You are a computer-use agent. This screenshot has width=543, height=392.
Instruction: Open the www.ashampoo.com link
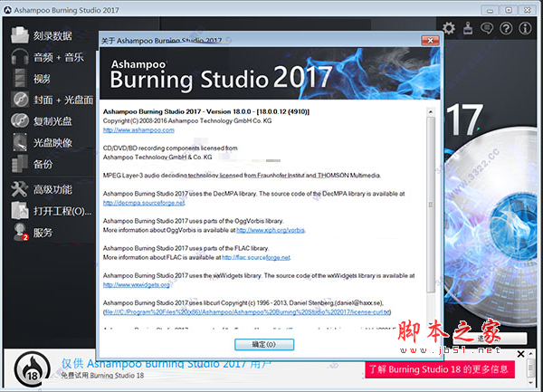point(138,129)
